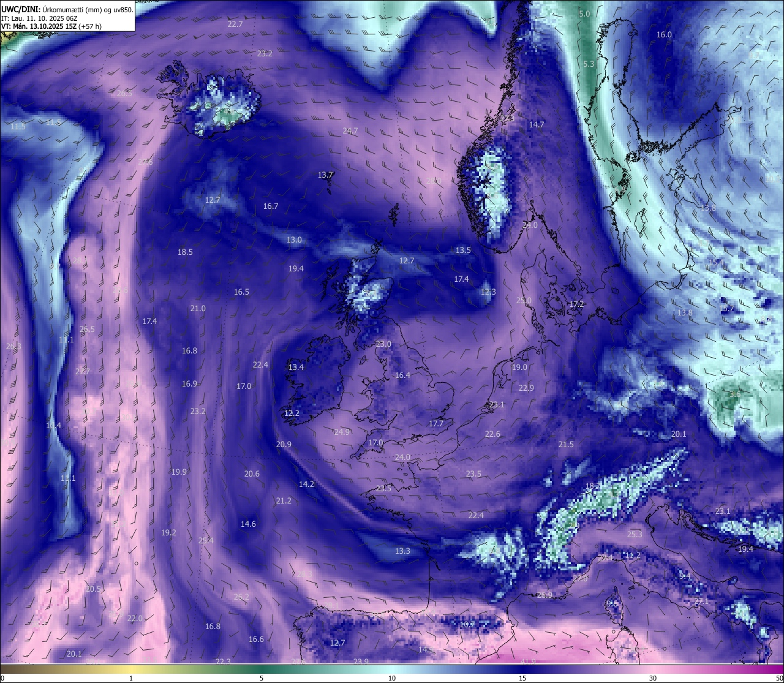Image resolution: width=784 pixels, height=683 pixels.
Task: Click the 18.5 value label
Action: coord(185,252)
